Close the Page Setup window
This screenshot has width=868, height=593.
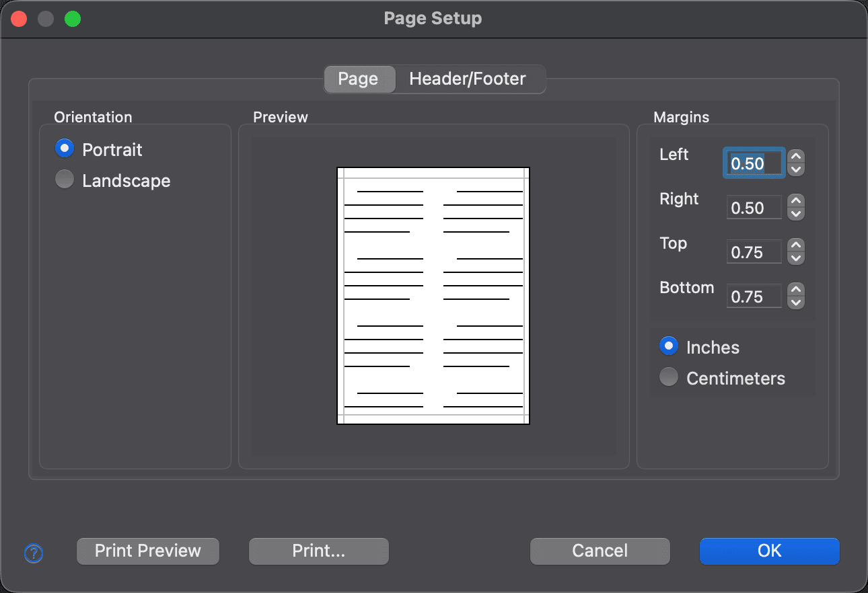pyautogui.click(x=19, y=19)
